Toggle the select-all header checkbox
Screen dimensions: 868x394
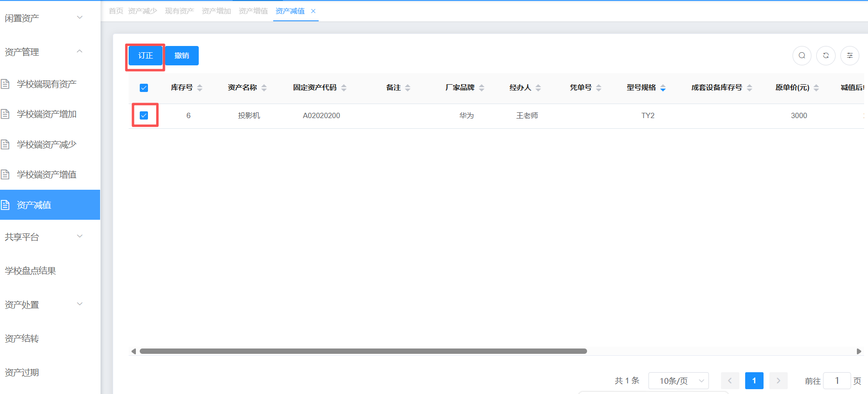coord(144,88)
